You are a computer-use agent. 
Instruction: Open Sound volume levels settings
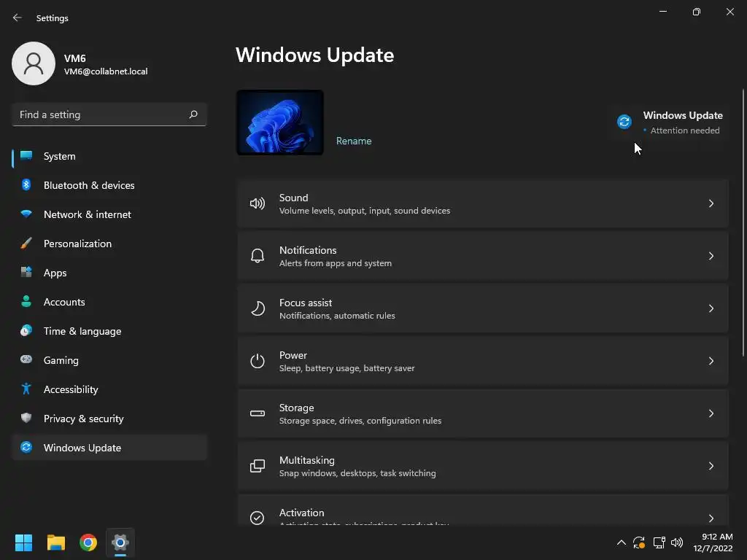[483, 204]
